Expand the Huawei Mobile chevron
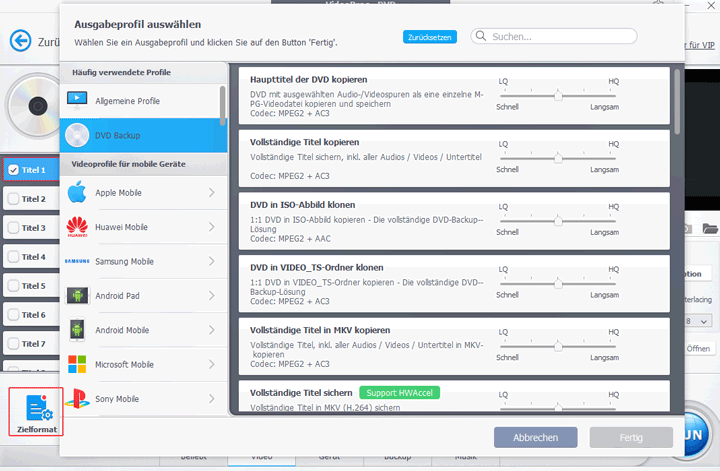This screenshot has height=471, width=720. coord(212,227)
